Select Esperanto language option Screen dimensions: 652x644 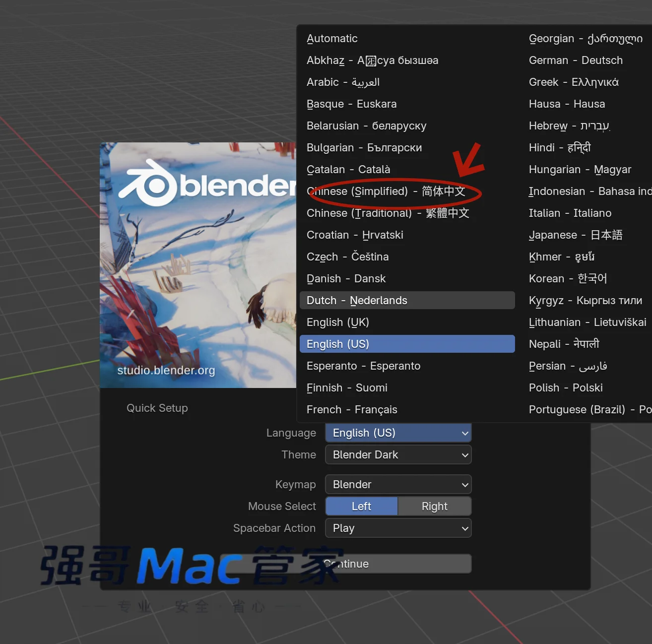point(407,366)
